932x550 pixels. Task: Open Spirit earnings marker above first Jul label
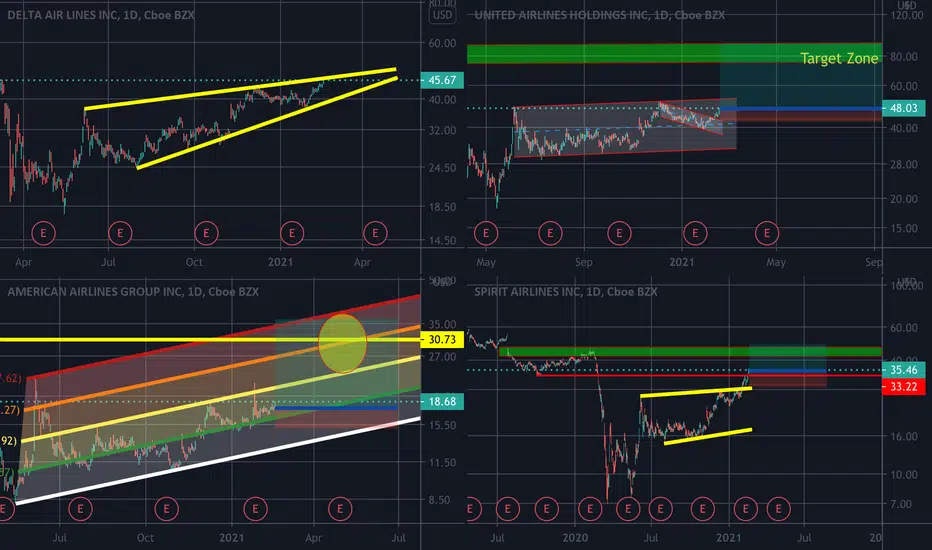508,509
